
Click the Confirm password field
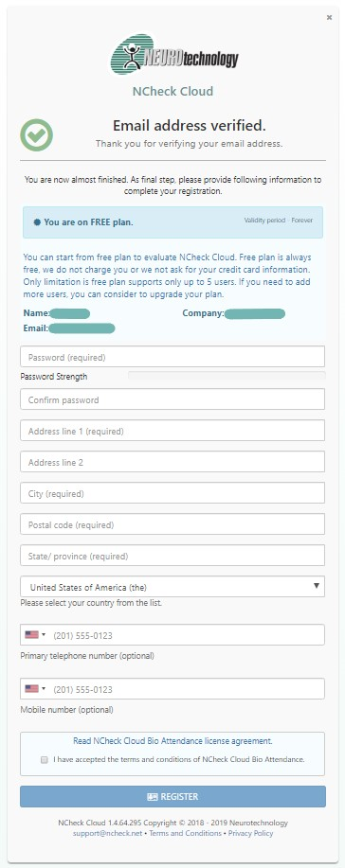pyautogui.click(x=172, y=399)
